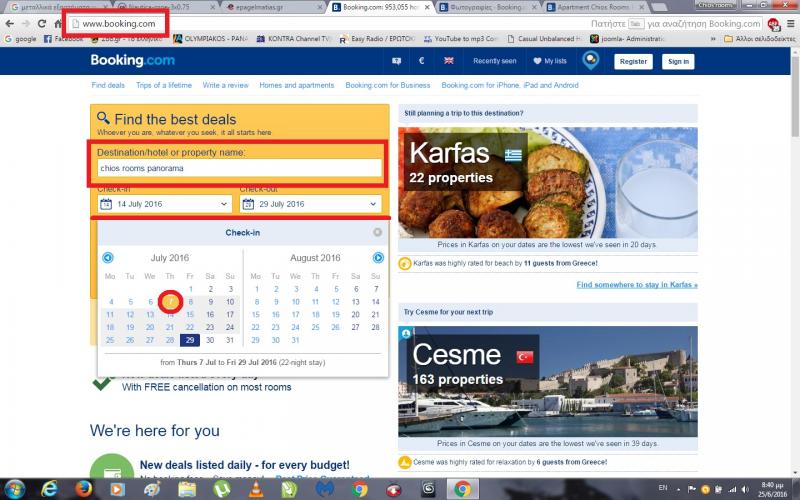Close the active Booking.com tab
Image resolution: width=800 pixels, height=500 pixels.
click(428, 8)
